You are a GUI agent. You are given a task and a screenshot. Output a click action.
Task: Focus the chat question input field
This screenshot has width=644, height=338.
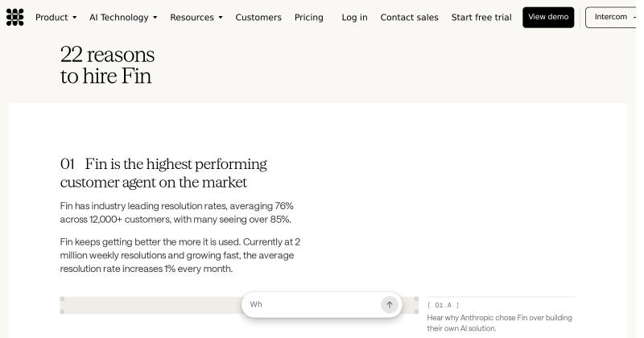[314, 305]
